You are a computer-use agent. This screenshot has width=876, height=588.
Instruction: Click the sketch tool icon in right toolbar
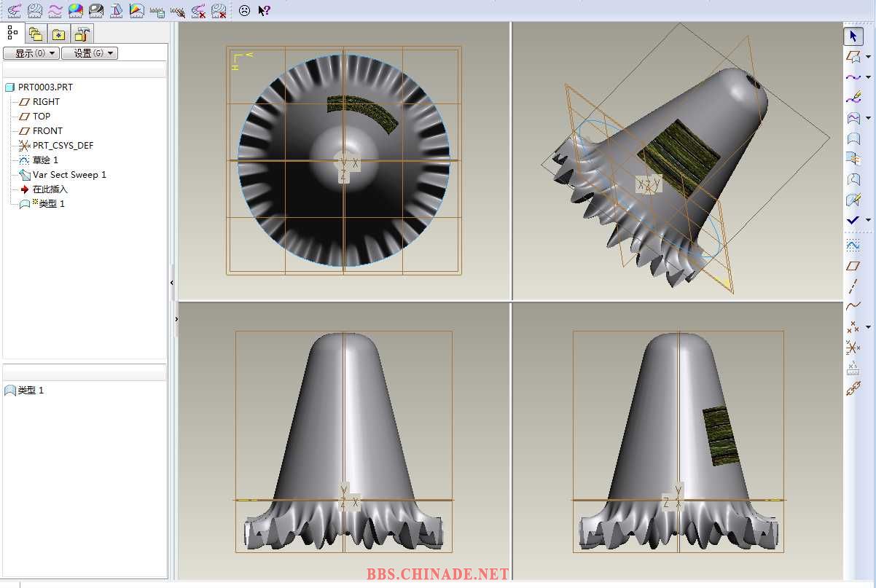pos(853,246)
